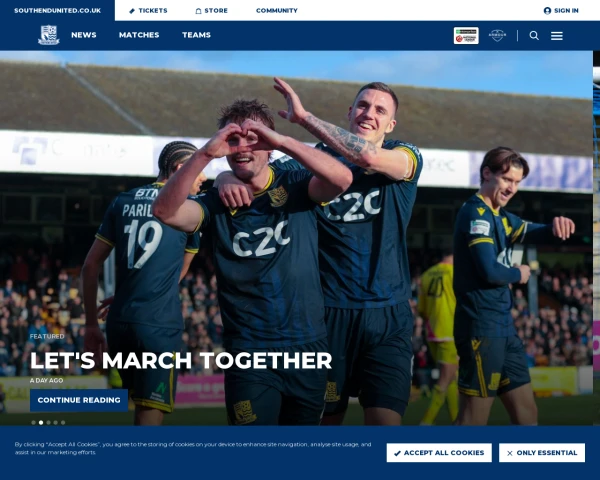This screenshot has height=480, width=600.
Task: Choose Only Essential cookies
Action: [x=542, y=453]
